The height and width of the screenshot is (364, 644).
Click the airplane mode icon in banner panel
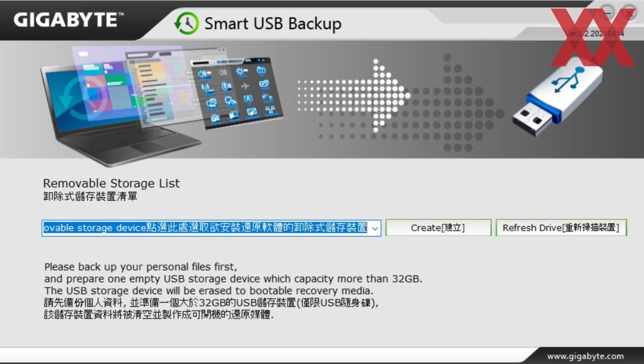point(245,86)
